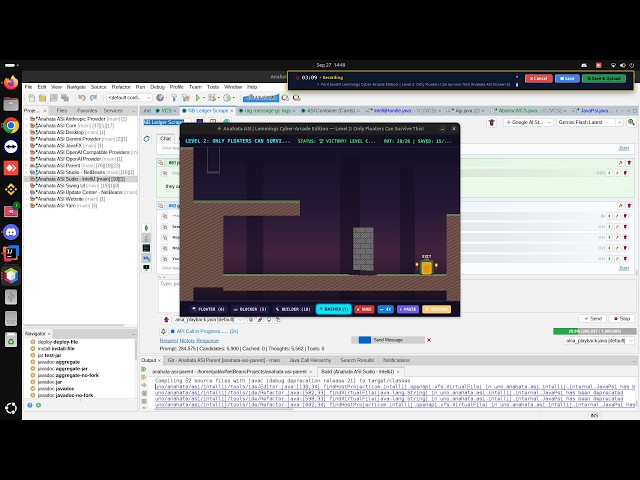Expand the Anahata ASI Website project node
The height and width of the screenshot is (480, 640).
pos(27,199)
